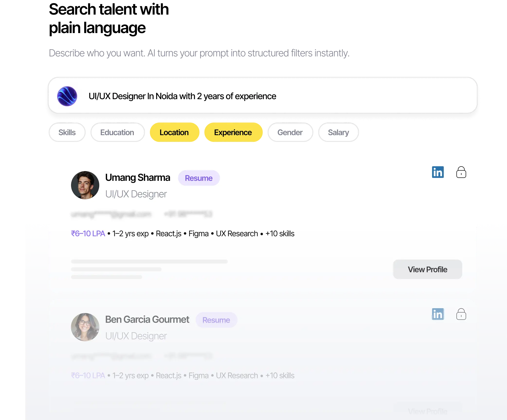Expand the +10 skills on Umang's card
Screen dimensions: 507x420
(280, 234)
